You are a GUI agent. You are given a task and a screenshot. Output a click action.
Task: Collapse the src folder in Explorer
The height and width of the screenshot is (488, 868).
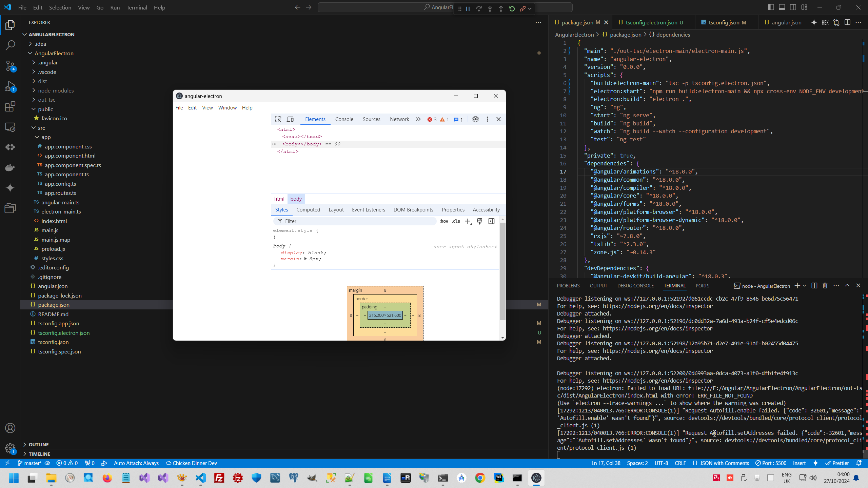tap(41, 128)
